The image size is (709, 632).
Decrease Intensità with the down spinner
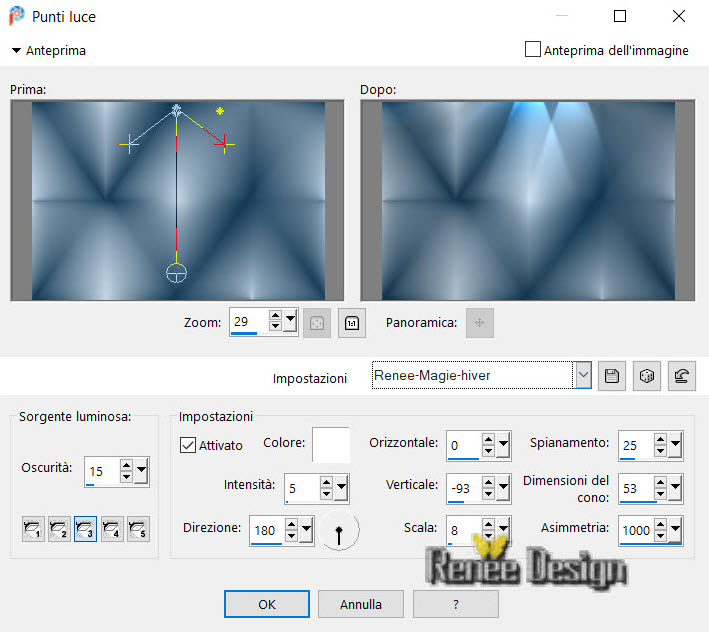[326, 494]
